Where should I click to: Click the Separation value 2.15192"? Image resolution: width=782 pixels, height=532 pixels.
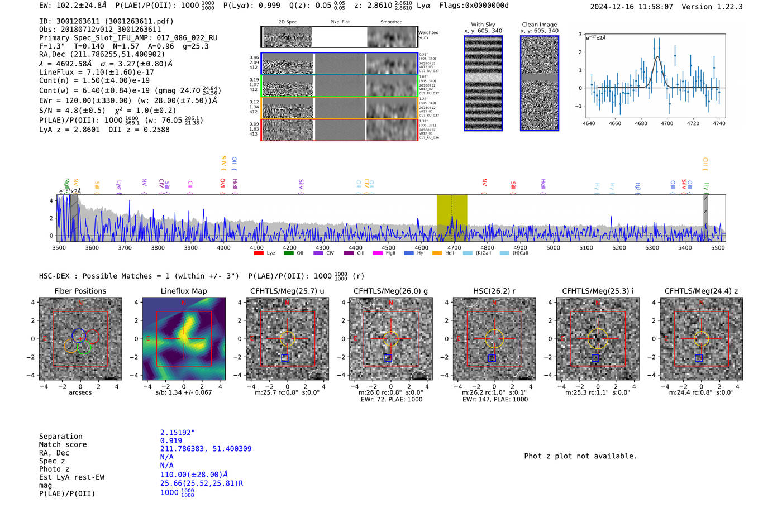(178, 433)
